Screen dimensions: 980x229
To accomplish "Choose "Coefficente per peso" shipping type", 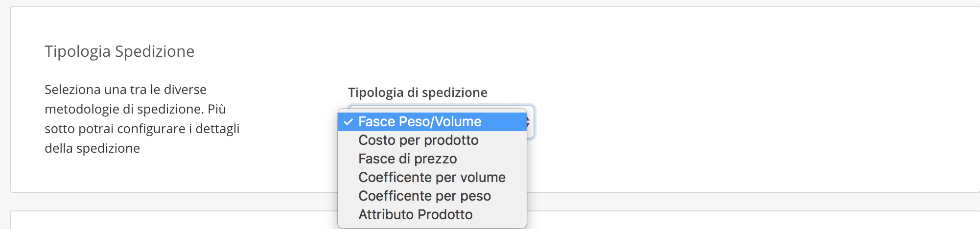I will (424, 196).
